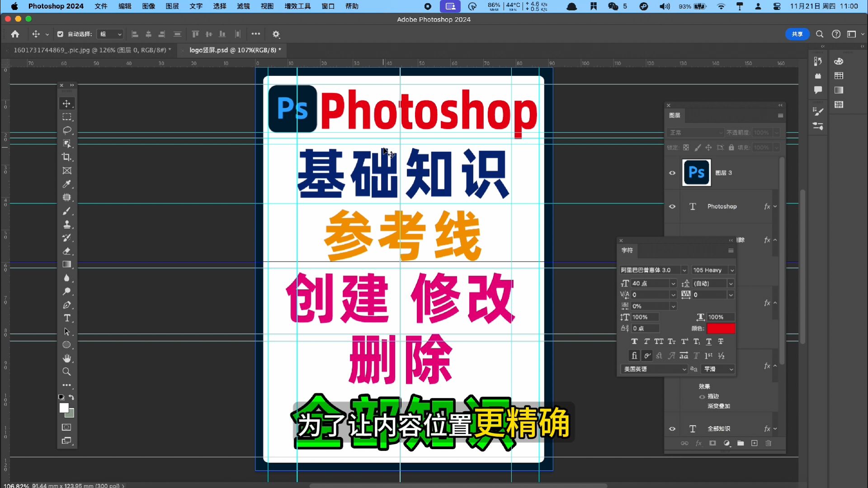Swap foreground and background colors
This screenshot has width=868, height=488.
tap(71, 398)
